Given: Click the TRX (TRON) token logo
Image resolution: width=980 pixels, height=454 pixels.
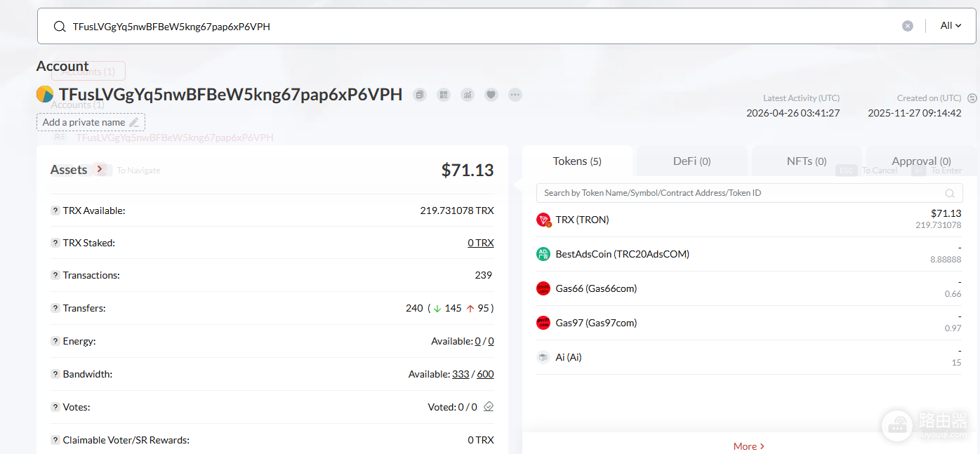Looking at the screenshot, I should coord(543,220).
